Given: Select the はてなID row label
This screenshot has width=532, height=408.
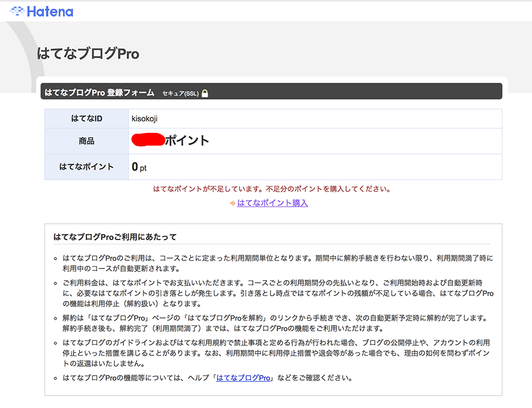Looking at the screenshot, I should [x=86, y=119].
